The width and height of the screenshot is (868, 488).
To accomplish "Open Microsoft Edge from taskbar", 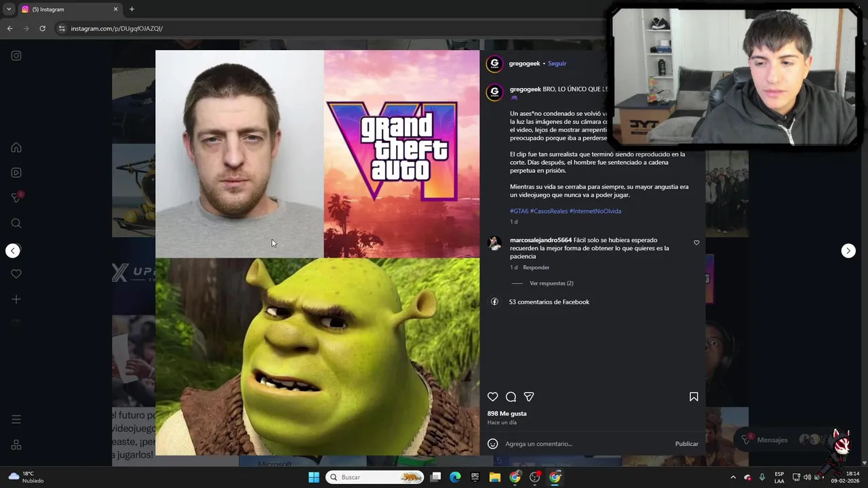I will (x=455, y=477).
